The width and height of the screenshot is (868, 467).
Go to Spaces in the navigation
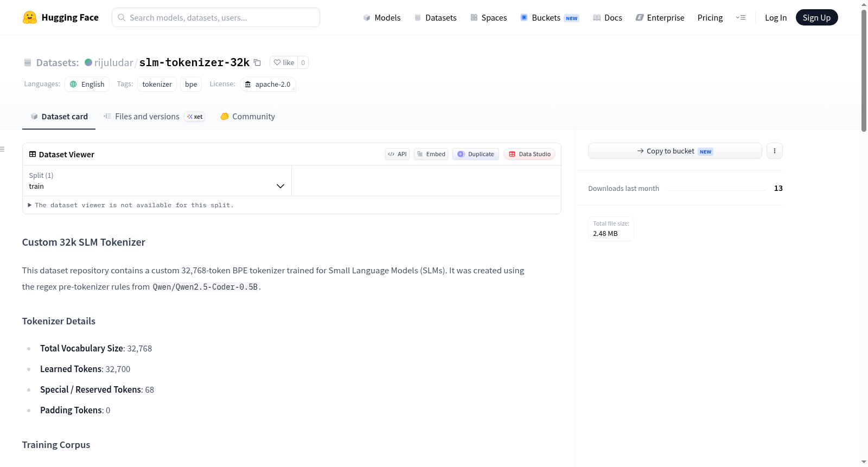click(489, 17)
